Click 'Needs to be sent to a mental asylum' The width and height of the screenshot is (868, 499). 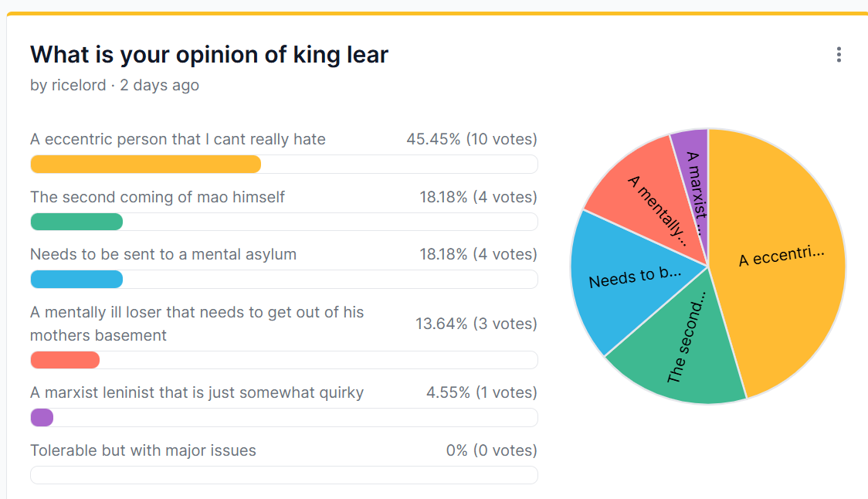click(x=163, y=254)
